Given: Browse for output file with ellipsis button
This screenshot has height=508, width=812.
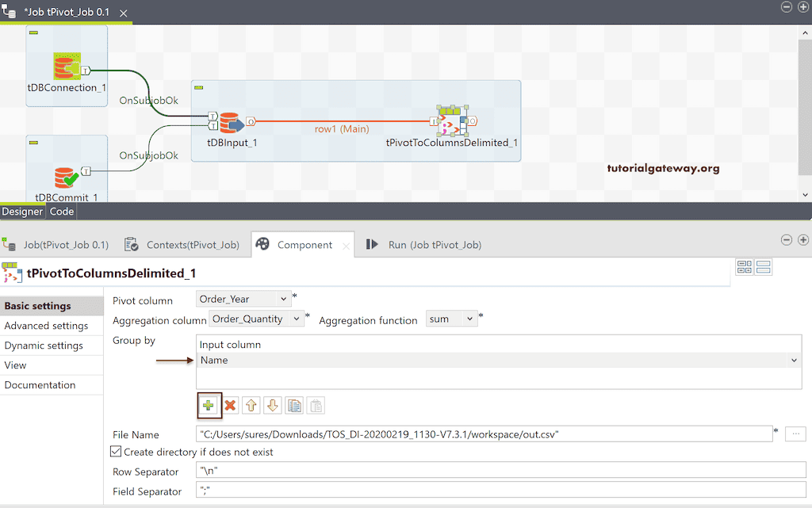Looking at the screenshot, I should click(795, 434).
